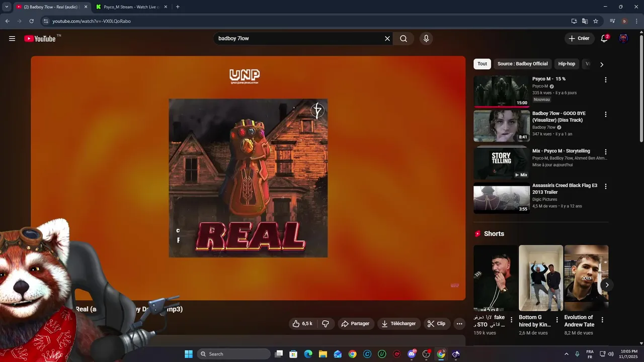Click the Clip button

coord(436,324)
